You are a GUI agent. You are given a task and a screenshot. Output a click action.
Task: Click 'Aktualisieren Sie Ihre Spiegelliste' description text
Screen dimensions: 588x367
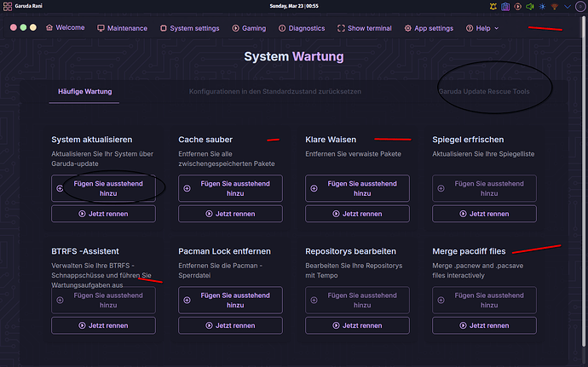[483, 154]
